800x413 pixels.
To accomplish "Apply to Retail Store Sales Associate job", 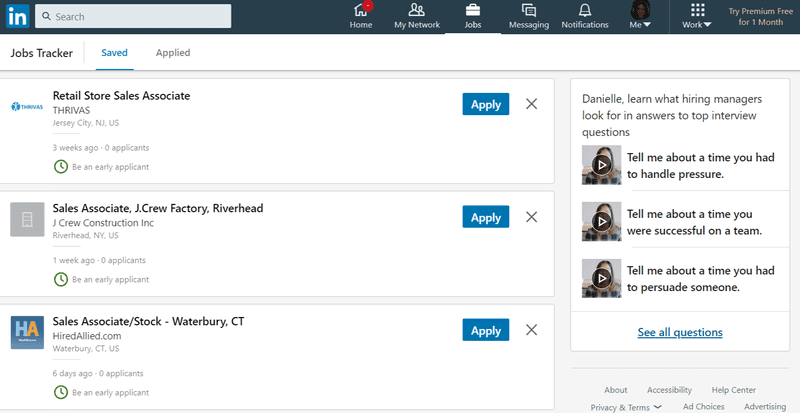I will click(x=486, y=104).
